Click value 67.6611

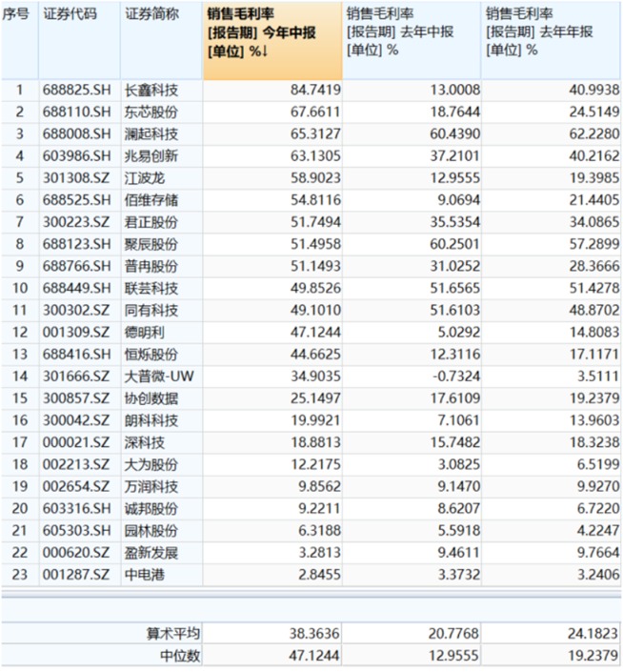click(x=315, y=112)
